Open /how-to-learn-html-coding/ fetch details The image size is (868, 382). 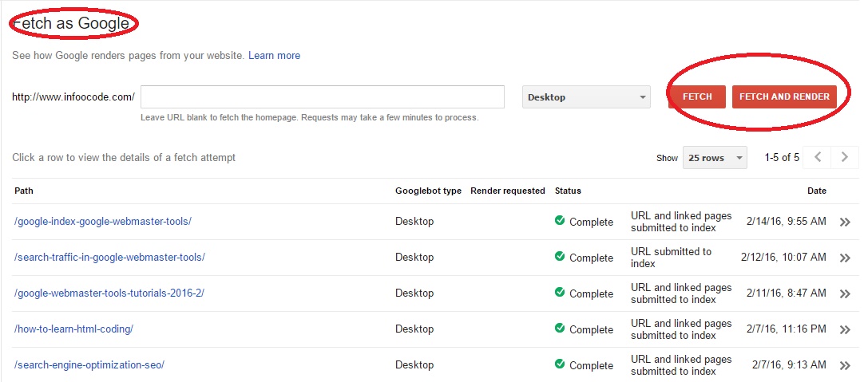(73, 329)
